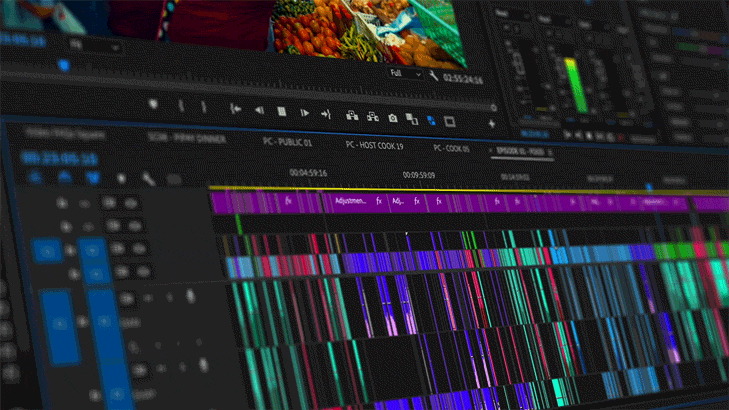
Task: Click the red record button in audio mixer
Action: 620,139
